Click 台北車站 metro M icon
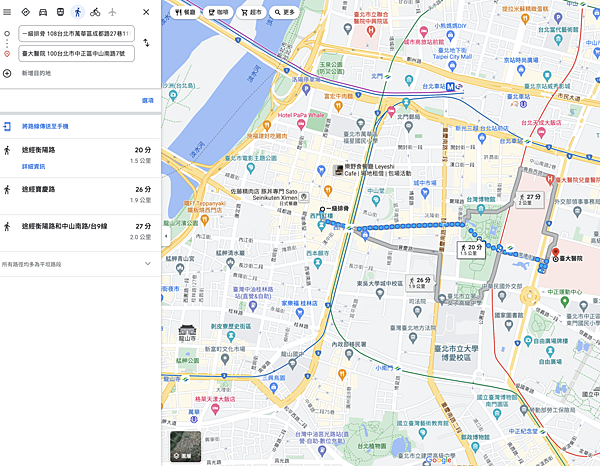This screenshot has height=466, width=600. click(450, 87)
